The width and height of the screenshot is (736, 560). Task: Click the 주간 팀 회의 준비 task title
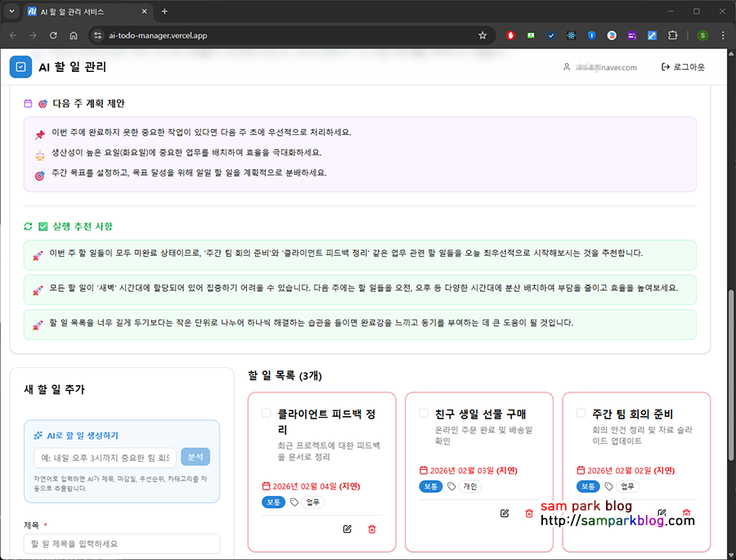[633, 414]
